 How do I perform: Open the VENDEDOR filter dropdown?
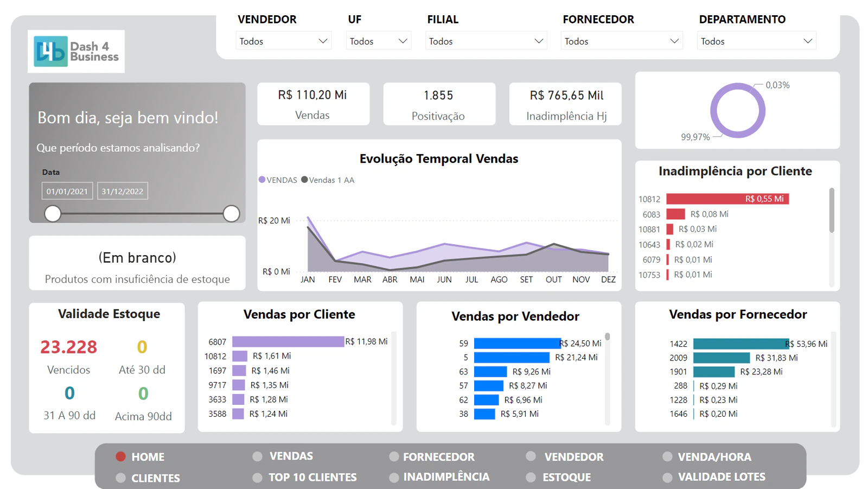[284, 41]
